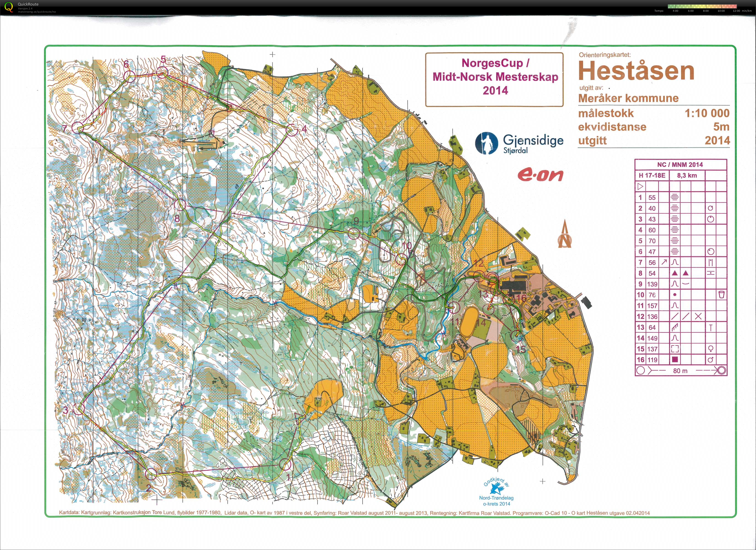
Task: Select the 4:00 tempo scale label
Action: tap(675, 11)
